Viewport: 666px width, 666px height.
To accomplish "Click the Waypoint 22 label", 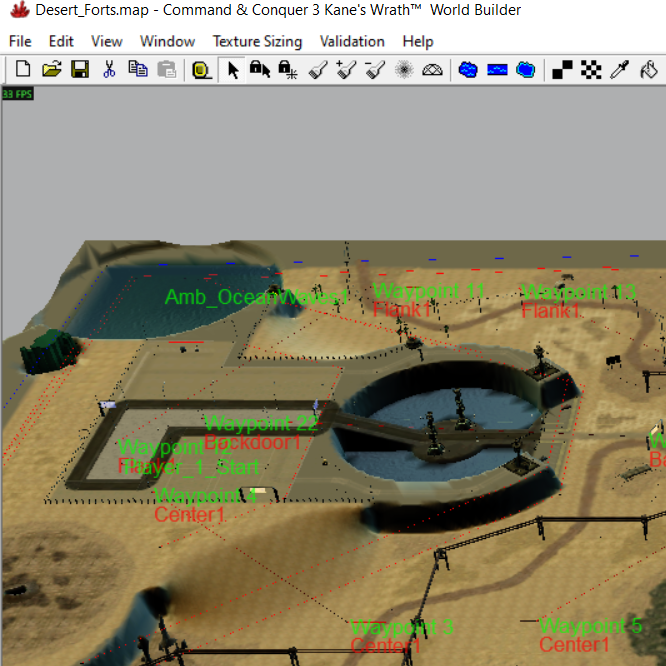I will (261, 423).
